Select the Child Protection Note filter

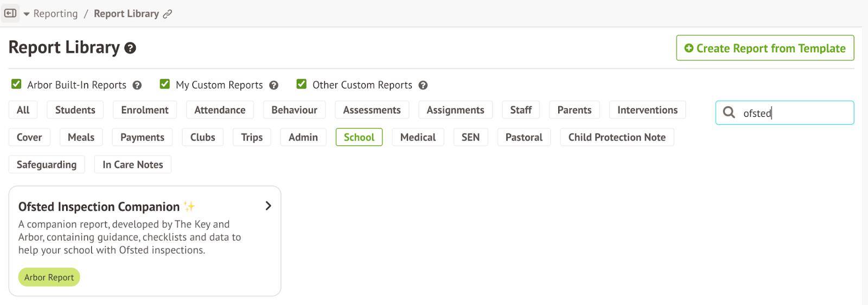click(617, 137)
